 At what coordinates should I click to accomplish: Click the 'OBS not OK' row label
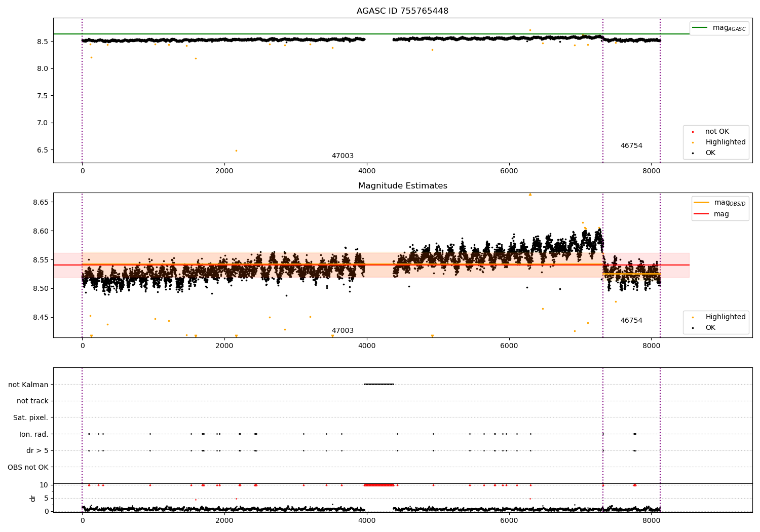click(x=28, y=467)
